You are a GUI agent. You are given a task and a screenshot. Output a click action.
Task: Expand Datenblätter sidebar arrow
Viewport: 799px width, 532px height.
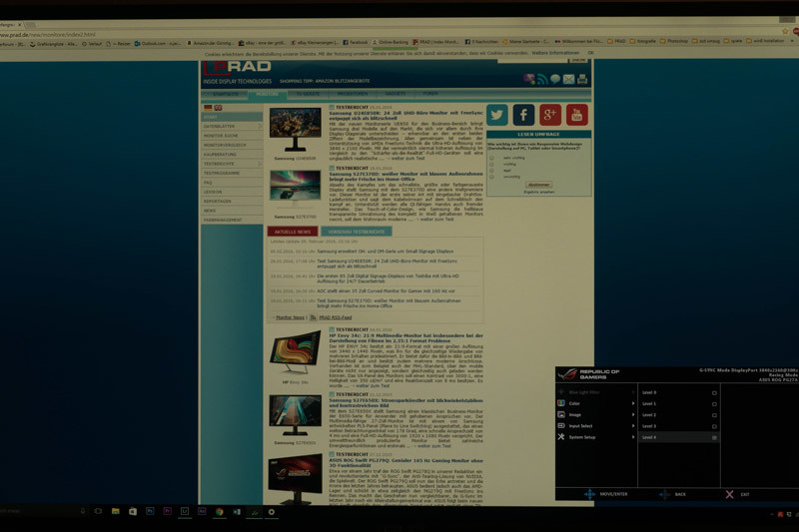click(260, 126)
